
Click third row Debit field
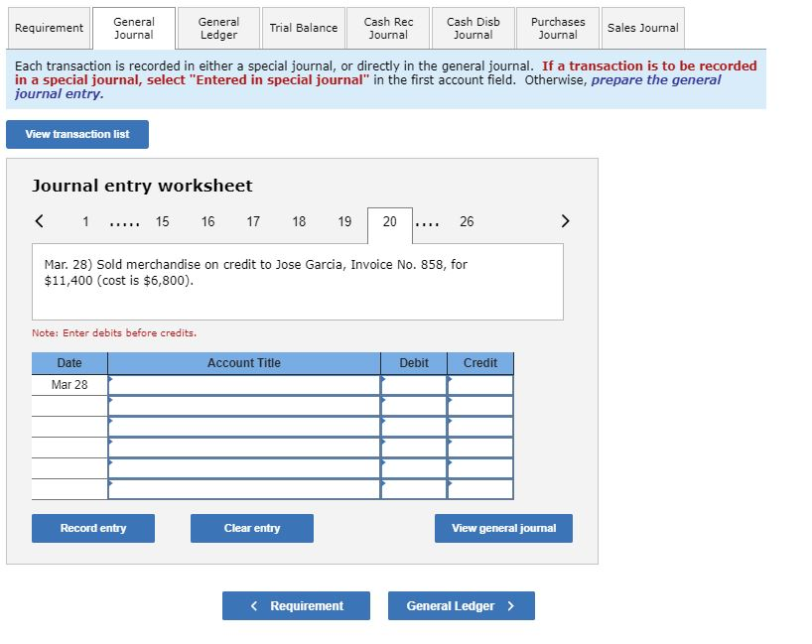(x=414, y=427)
